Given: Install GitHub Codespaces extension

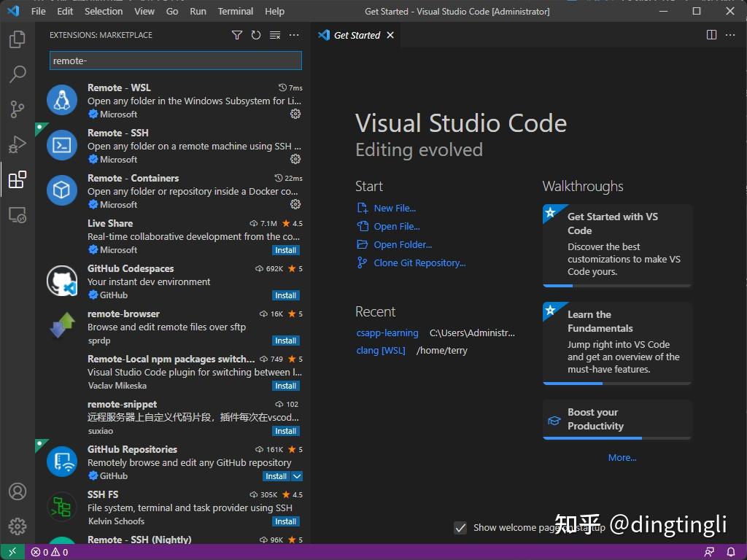Looking at the screenshot, I should click(x=286, y=295).
